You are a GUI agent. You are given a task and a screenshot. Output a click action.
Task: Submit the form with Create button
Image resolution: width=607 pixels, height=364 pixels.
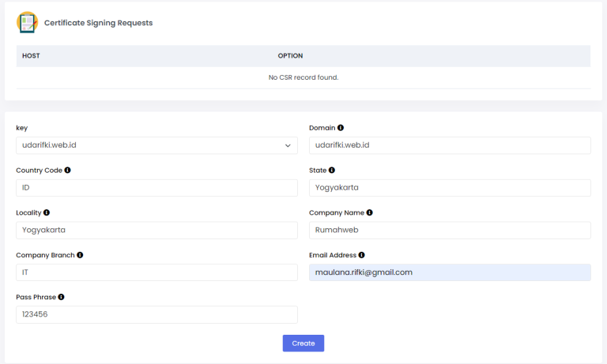click(303, 343)
